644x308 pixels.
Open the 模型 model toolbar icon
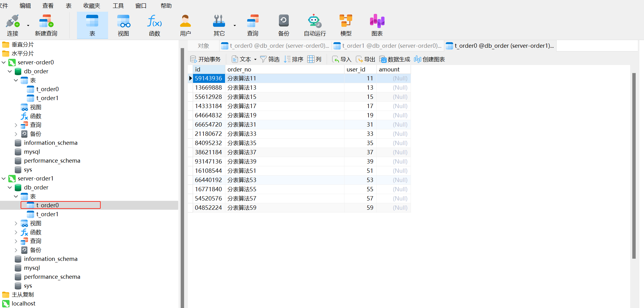(x=346, y=25)
